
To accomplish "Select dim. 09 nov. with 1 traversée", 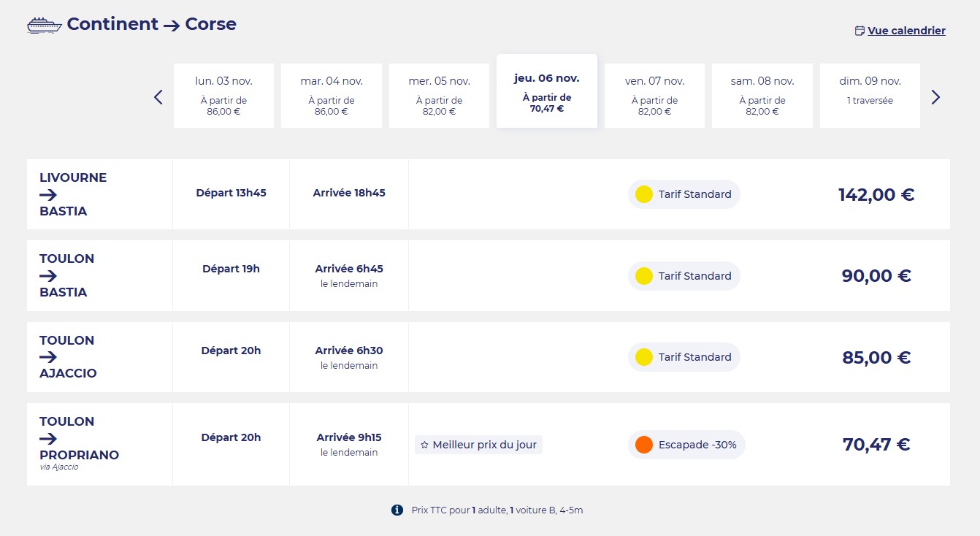I will click(870, 96).
